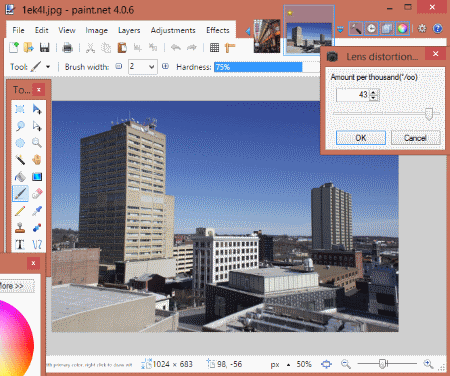Screen dimensions: 450x376
Task: Open the Effects menu
Action: click(x=218, y=30)
